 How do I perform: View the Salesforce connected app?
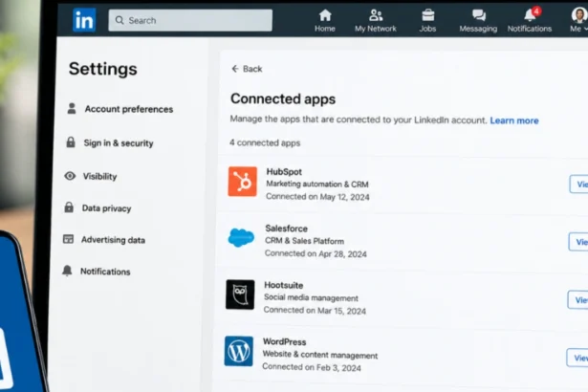pos(578,242)
